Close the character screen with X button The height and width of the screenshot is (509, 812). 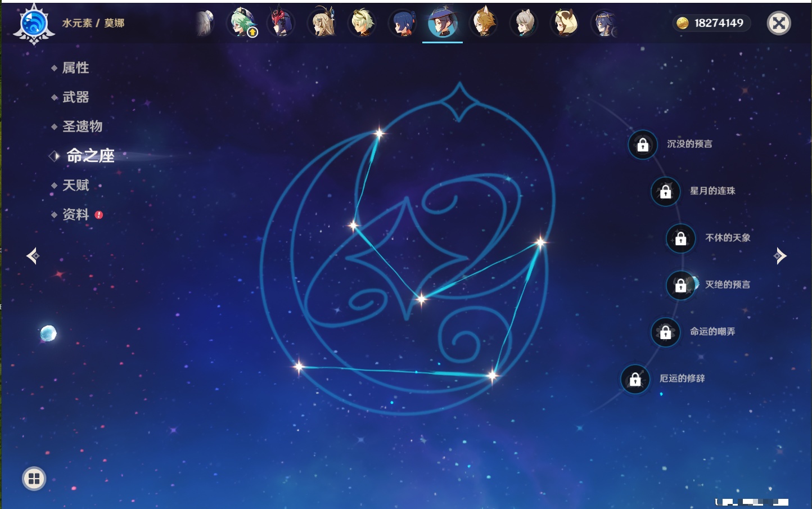click(779, 23)
